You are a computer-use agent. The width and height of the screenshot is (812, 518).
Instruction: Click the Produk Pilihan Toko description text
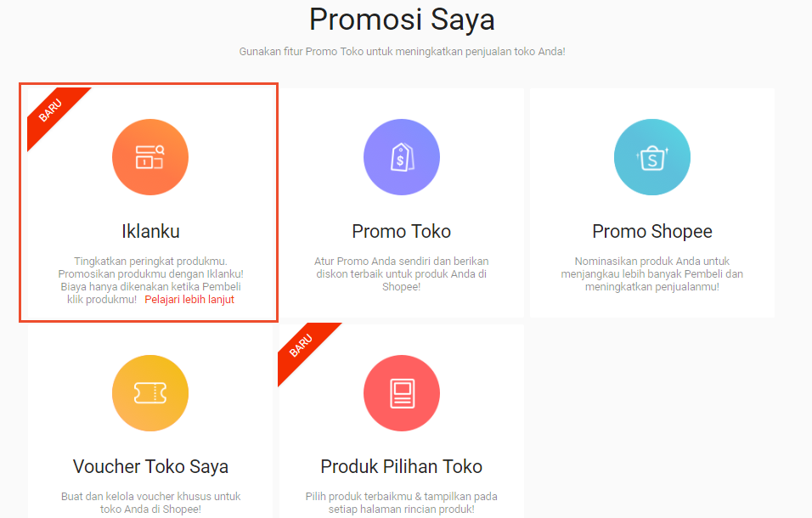402,503
